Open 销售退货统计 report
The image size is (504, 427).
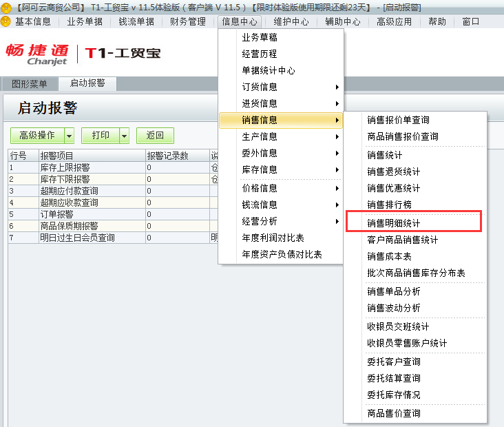click(x=415, y=171)
